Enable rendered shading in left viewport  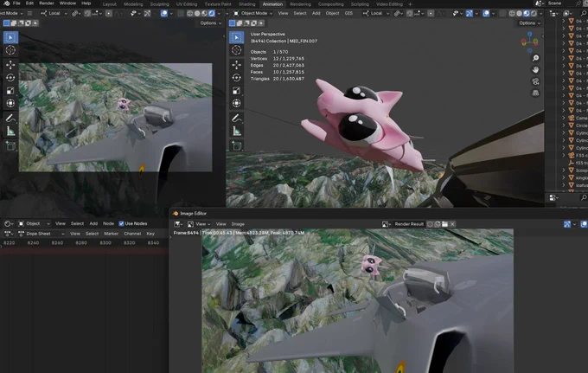212,13
